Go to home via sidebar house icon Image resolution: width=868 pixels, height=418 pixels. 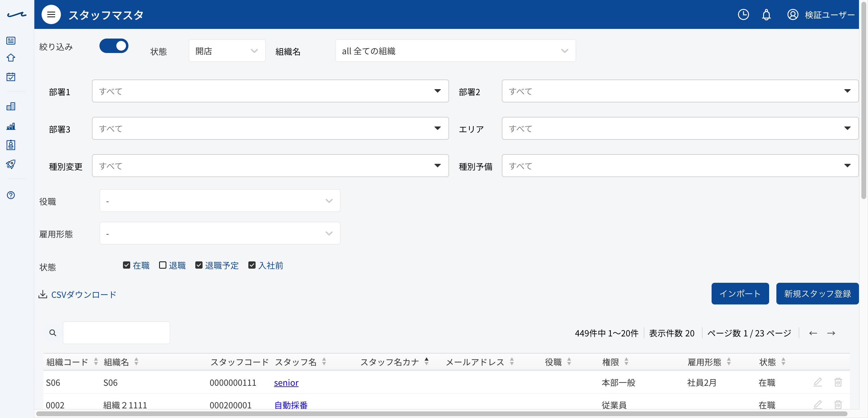click(11, 58)
